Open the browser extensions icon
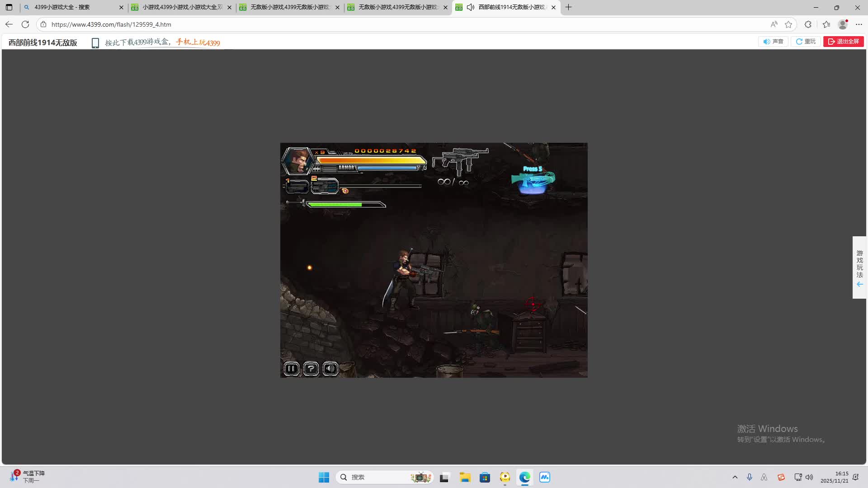This screenshot has height=488, width=868. (808, 24)
